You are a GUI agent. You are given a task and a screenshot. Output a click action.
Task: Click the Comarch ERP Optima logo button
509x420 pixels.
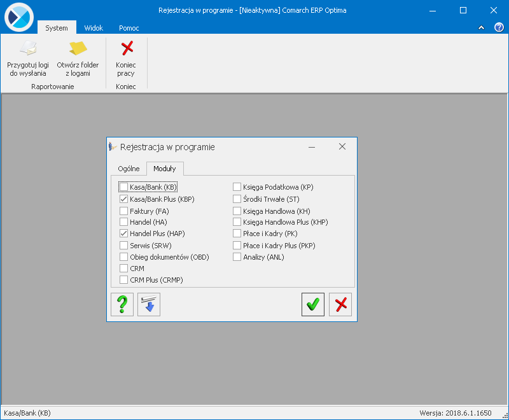19,17
